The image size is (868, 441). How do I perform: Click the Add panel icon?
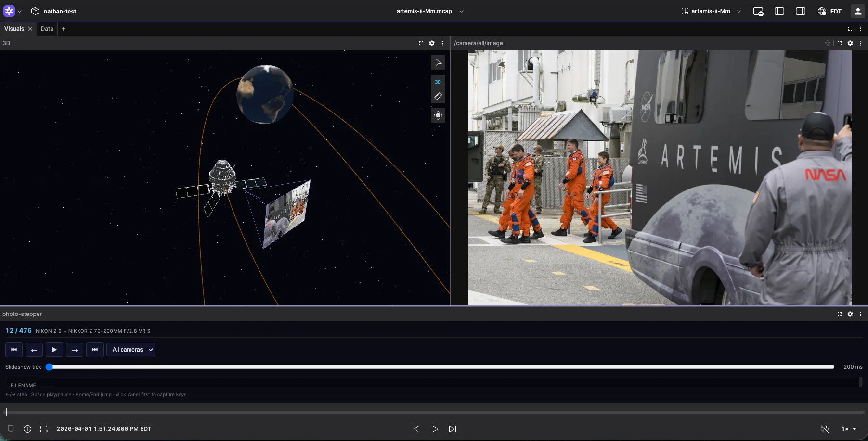[758, 11]
